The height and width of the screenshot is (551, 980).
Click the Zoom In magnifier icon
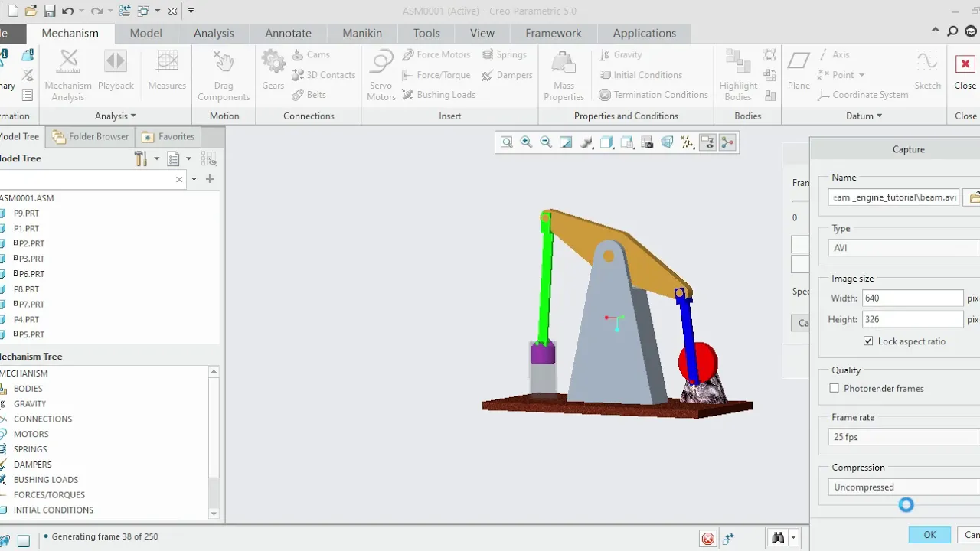(x=526, y=142)
